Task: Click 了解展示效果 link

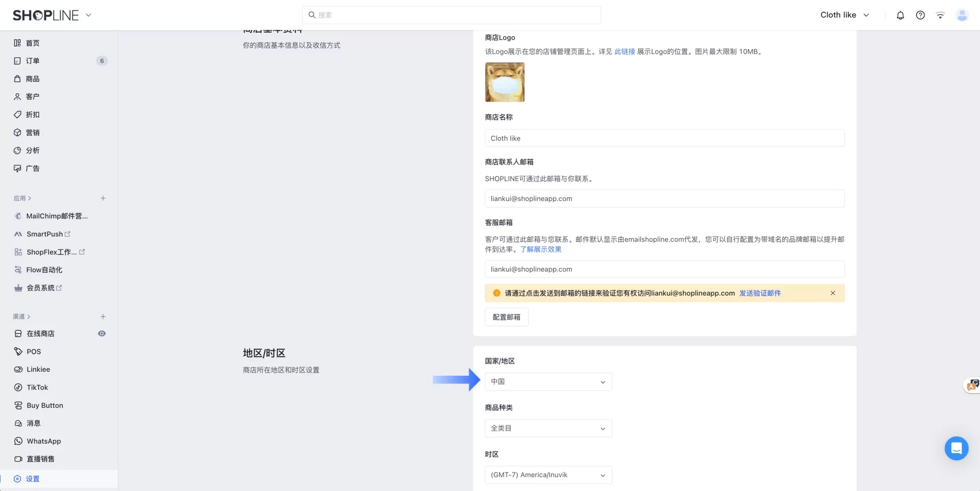Action: [541, 250]
